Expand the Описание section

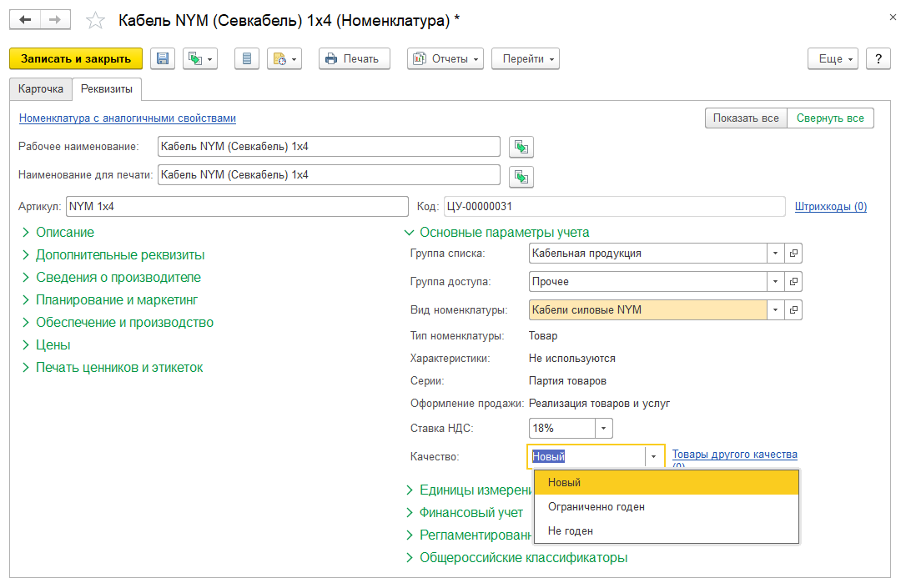click(64, 233)
